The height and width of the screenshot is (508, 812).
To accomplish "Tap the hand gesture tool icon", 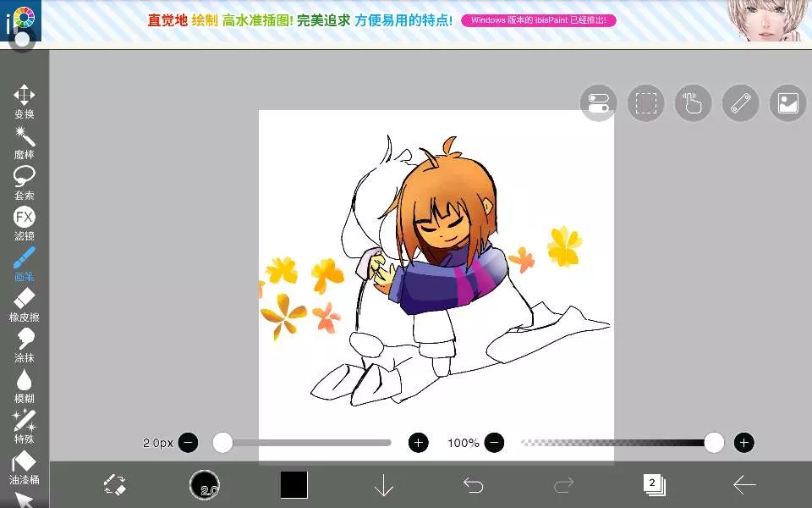I will click(x=693, y=102).
